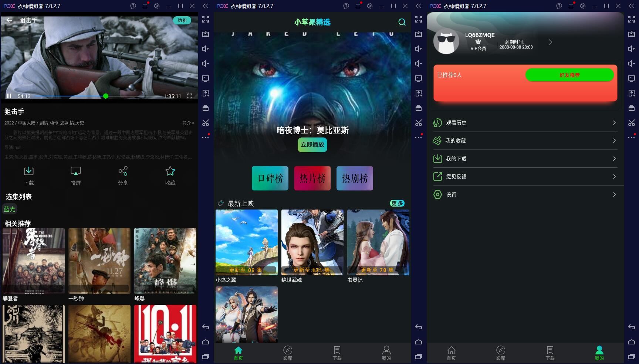The height and width of the screenshot is (364, 639).
Task: Open the 书灵记 poster
Action: tap(378, 242)
